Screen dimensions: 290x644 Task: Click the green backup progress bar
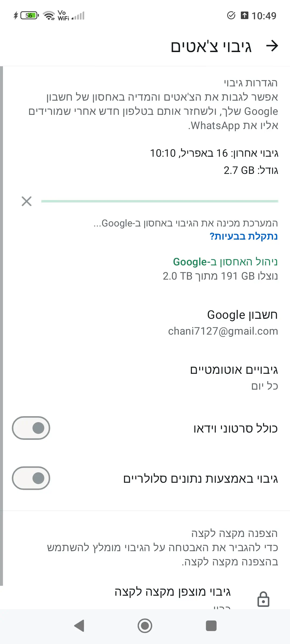coord(160,201)
